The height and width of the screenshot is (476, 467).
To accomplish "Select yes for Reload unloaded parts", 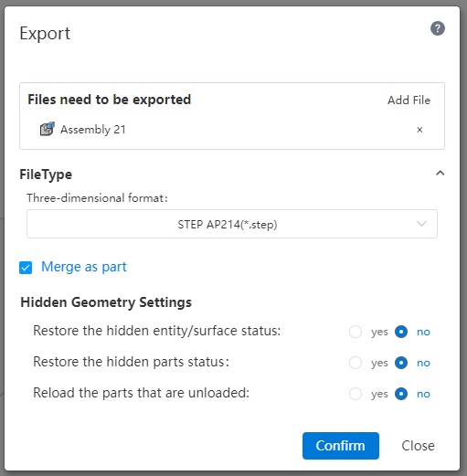I will click(356, 394).
